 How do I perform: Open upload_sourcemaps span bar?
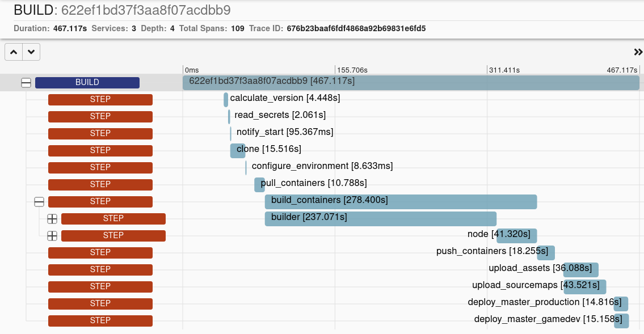pyautogui.click(x=585, y=287)
